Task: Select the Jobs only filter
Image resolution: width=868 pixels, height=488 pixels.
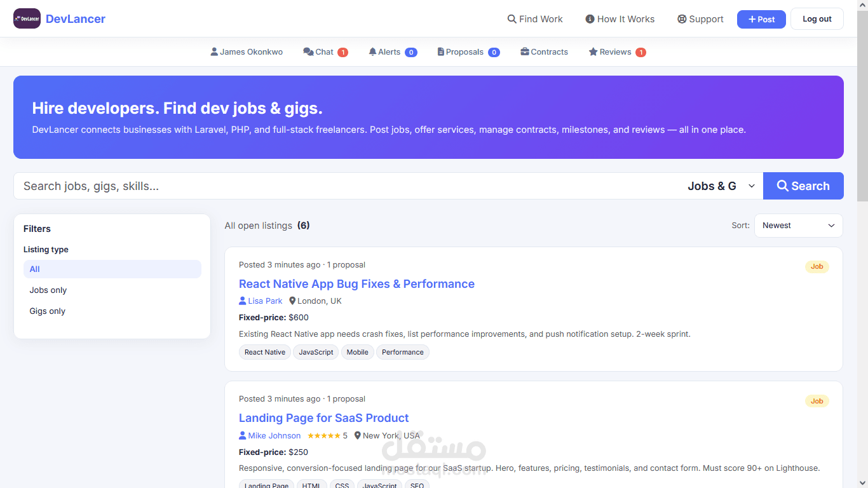Action: 112,290
